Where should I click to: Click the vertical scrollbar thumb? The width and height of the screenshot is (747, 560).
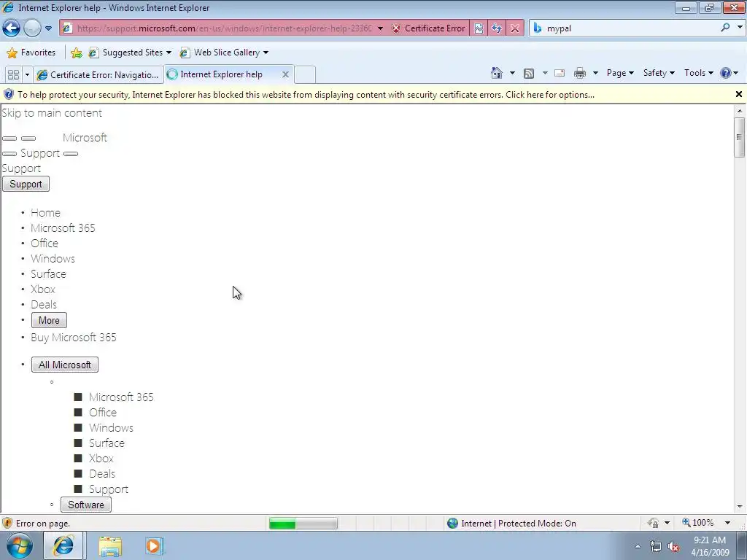(x=740, y=137)
